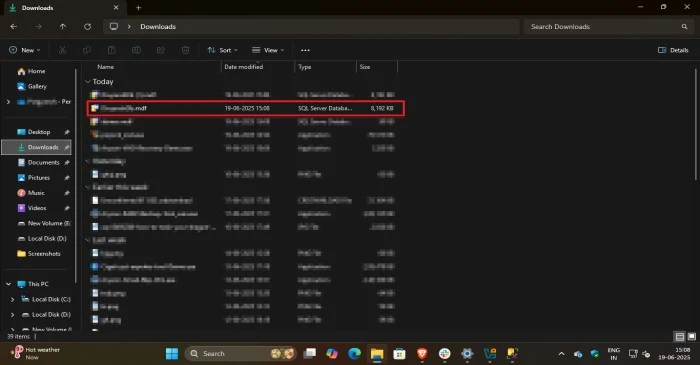Viewport: 700px width, 365px height.
Task: Collapse the This PC tree node
Action: point(8,284)
